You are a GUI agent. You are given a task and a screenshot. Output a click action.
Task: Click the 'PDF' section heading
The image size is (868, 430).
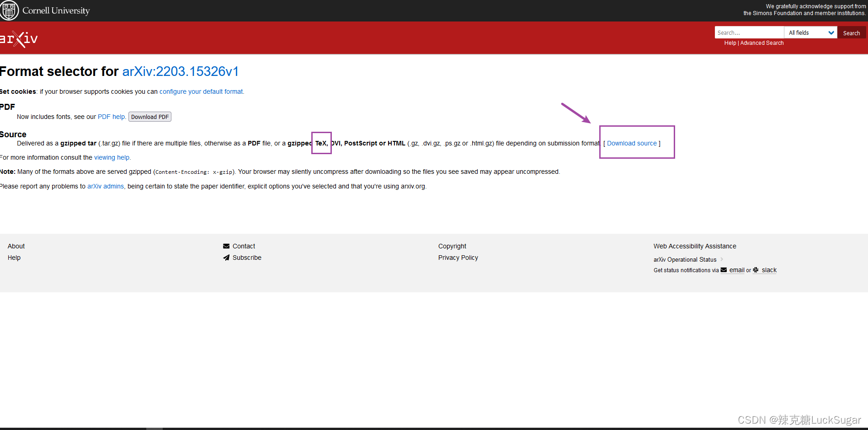(x=7, y=107)
